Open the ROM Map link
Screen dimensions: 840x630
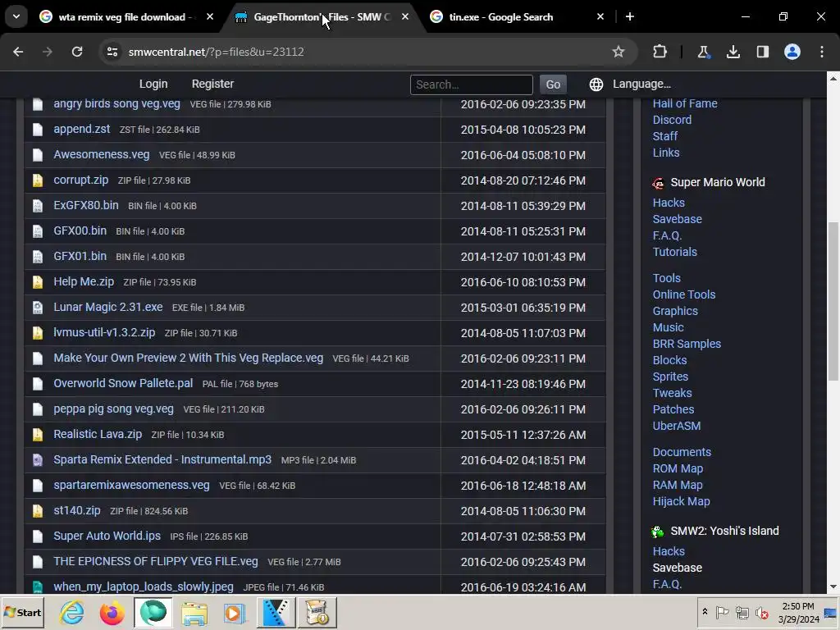pos(678,468)
